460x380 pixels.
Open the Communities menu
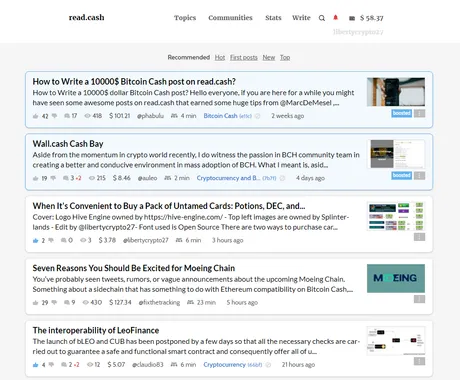coord(230,18)
